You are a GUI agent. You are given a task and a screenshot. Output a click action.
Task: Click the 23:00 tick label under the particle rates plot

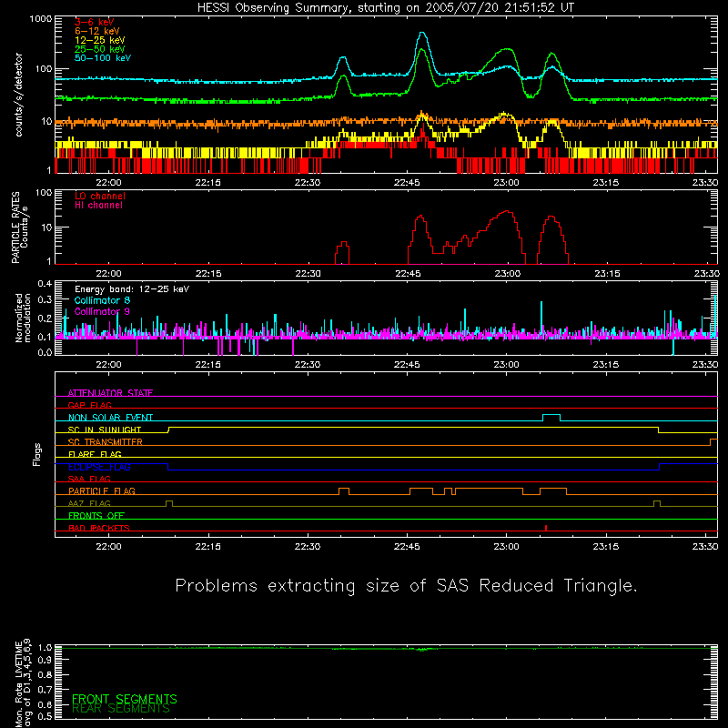pyautogui.click(x=508, y=274)
